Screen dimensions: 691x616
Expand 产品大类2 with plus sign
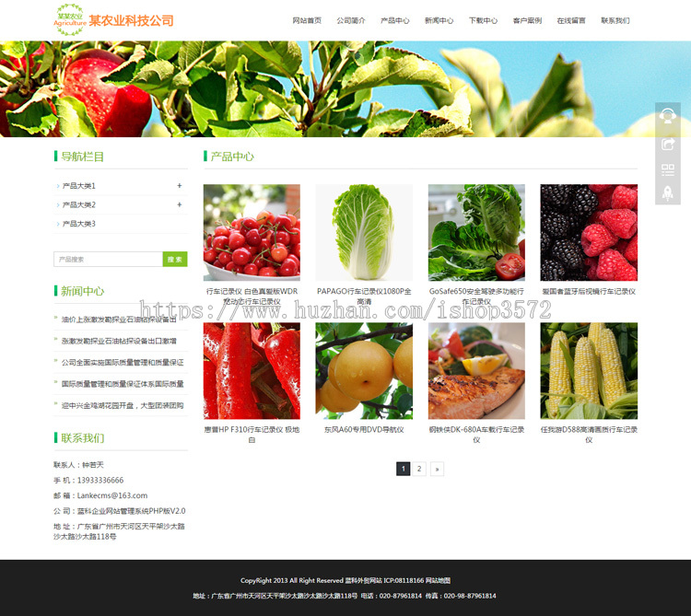(180, 204)
